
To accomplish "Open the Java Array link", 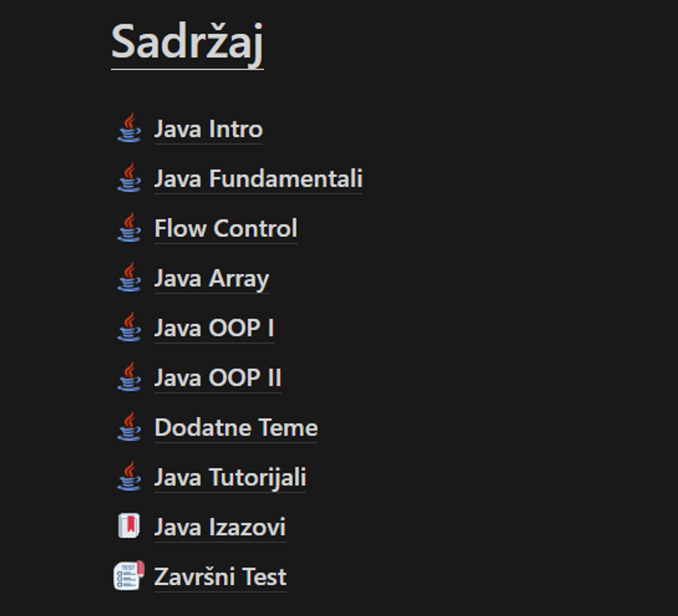I will [x=211, y=279].
